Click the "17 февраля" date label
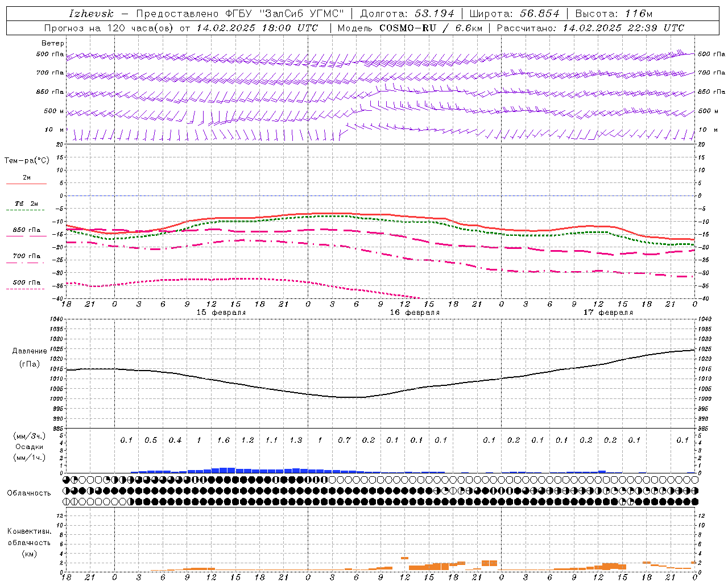 pos(608,313)
